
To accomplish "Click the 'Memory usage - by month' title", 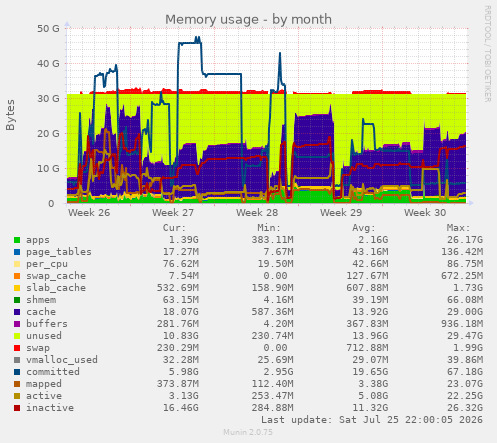I will [248, 19].
